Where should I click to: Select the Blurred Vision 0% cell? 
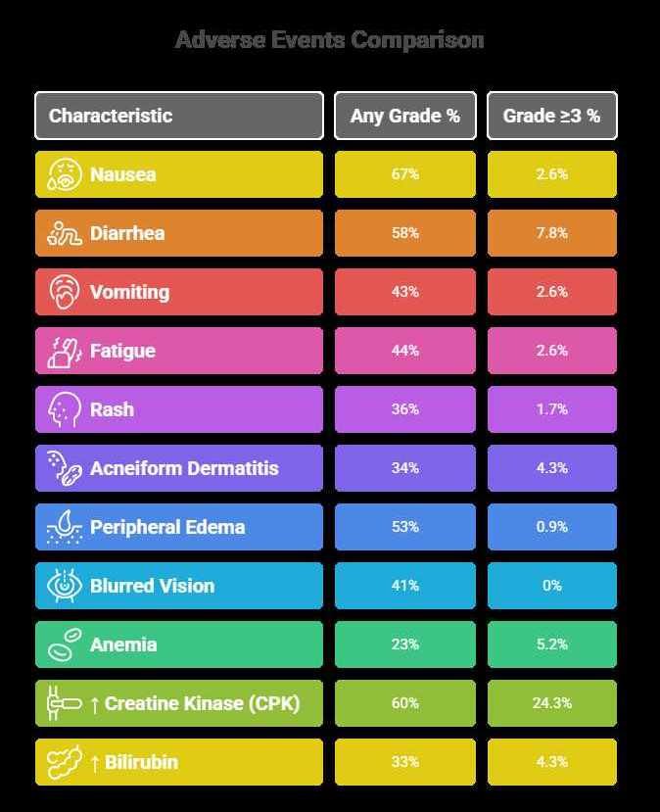(x=552, y=586)
